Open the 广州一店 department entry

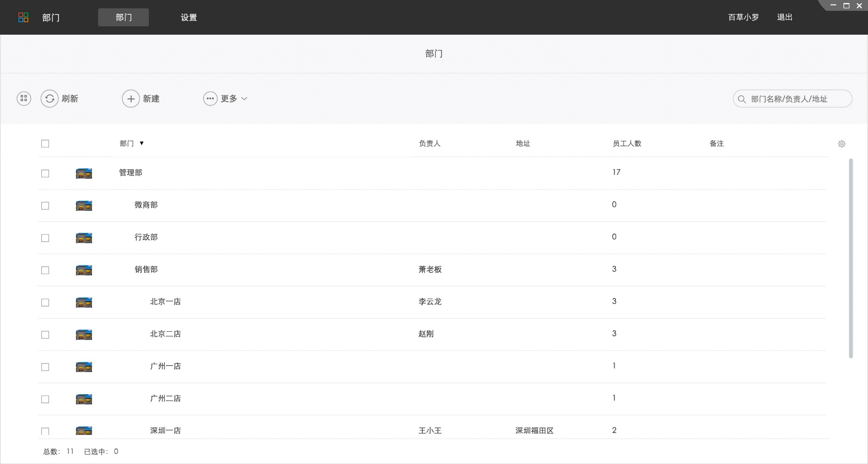[x=165, y=366]
